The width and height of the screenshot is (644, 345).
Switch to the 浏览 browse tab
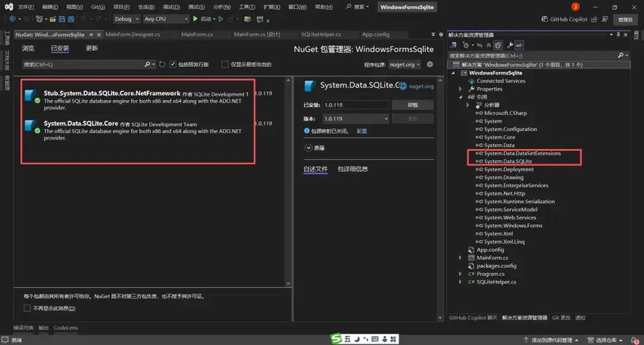(28, 48)
